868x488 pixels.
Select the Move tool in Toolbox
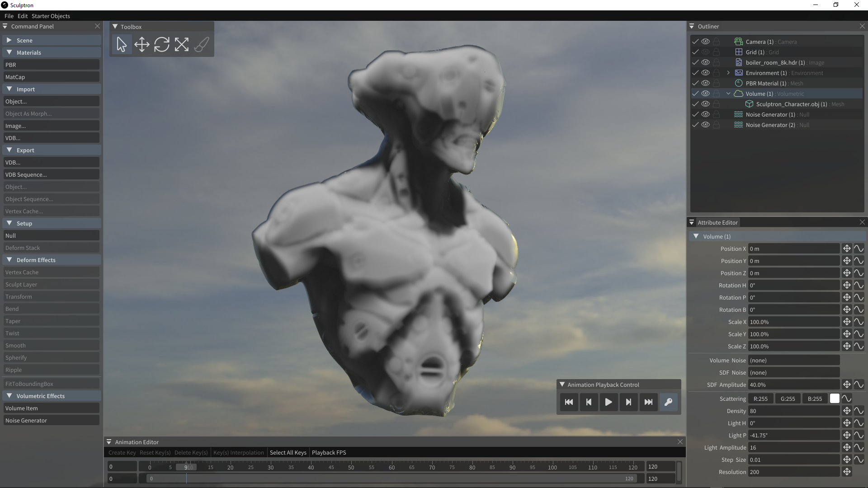(x=142, y=44)
